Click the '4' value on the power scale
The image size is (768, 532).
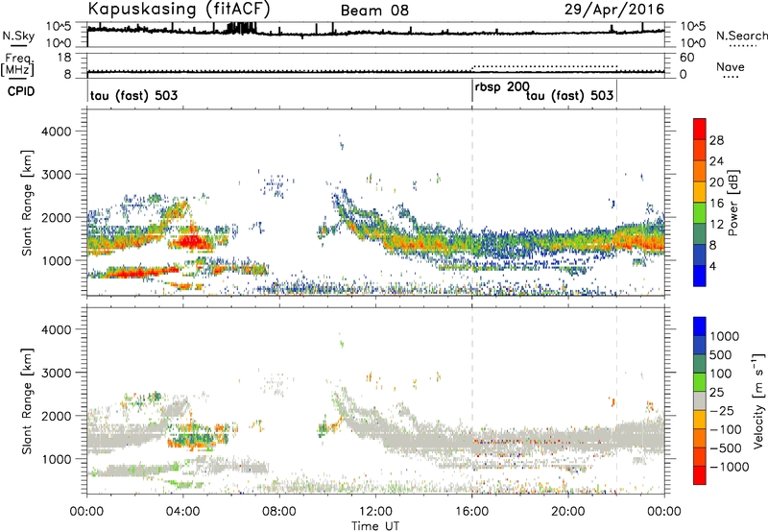pyautogui.click(x=712, y=267)
